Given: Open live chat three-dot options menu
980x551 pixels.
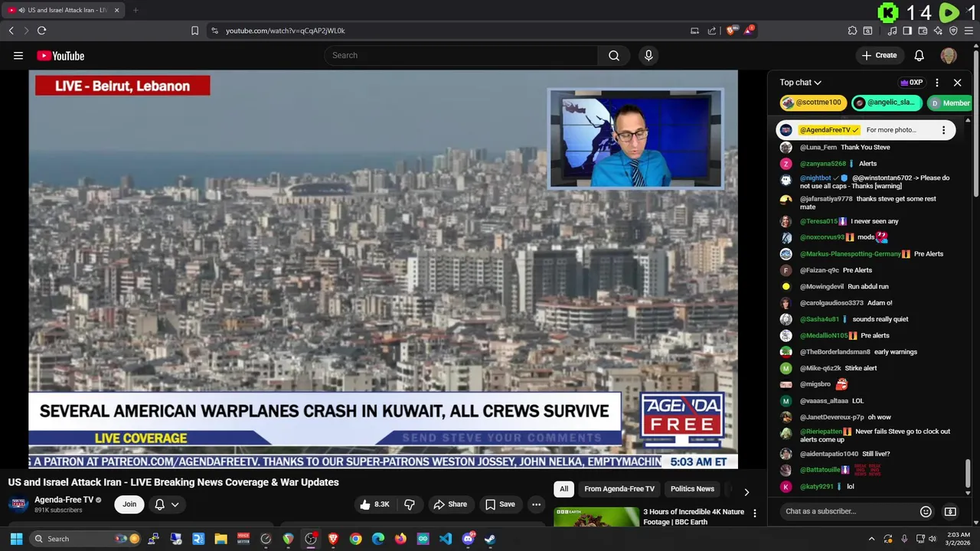Looking at the screenshot, I should pos(937,83).
